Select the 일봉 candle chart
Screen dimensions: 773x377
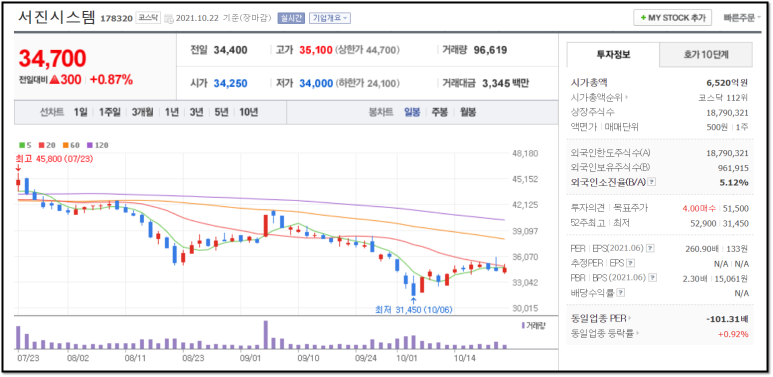click(412, 112)
